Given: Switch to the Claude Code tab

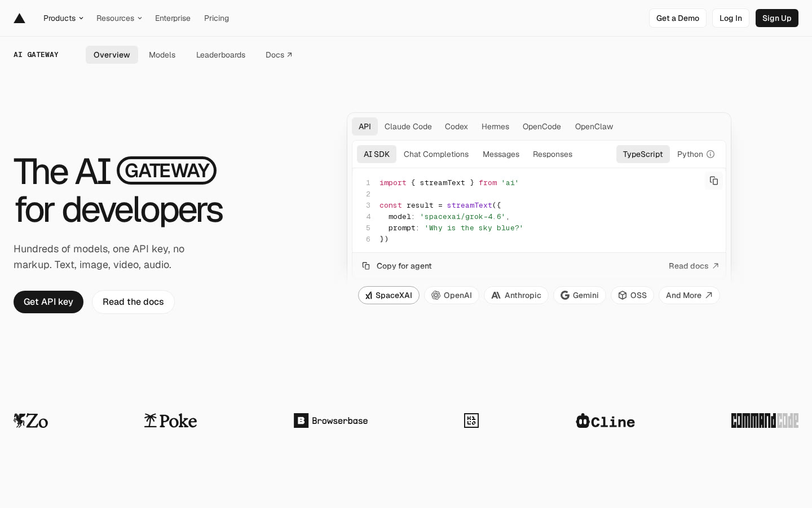Looking at the screenshot, I should tap(408, 126).
